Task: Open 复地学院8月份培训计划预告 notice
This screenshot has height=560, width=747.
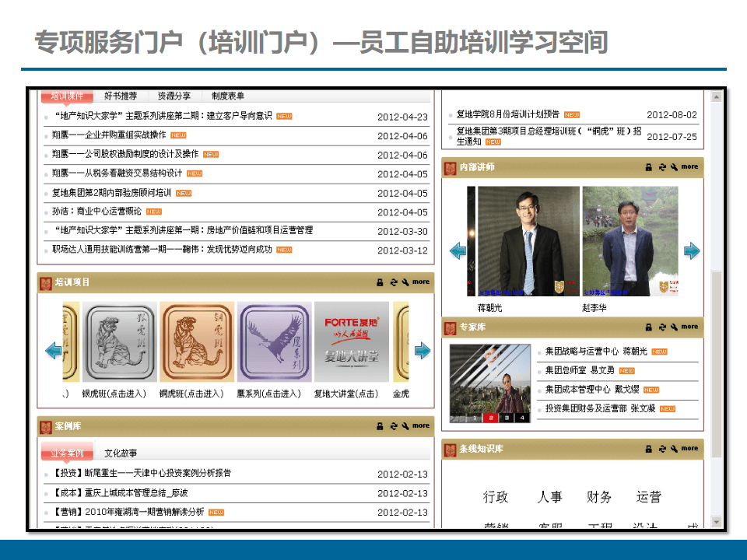Action: click(x=508, y=114)
